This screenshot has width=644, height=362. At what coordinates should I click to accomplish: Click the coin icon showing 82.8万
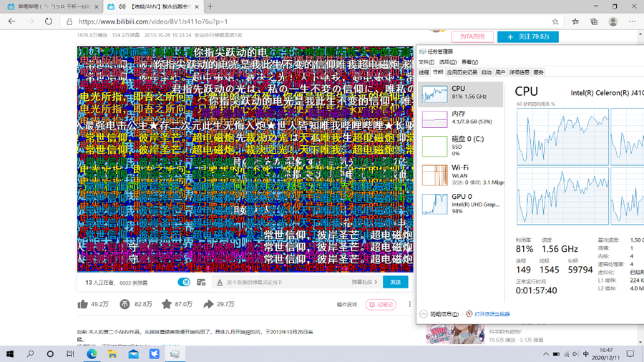(125, 304)
